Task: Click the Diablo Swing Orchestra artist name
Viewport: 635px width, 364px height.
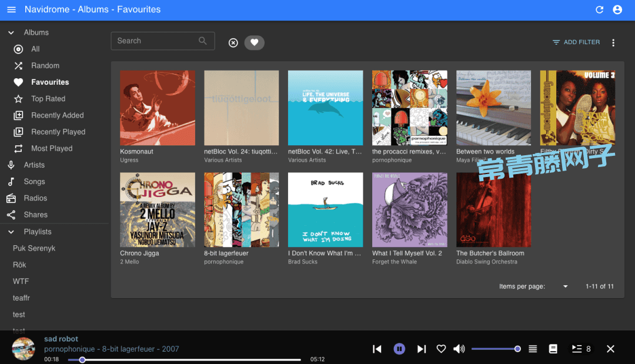Action: [487, 262]
